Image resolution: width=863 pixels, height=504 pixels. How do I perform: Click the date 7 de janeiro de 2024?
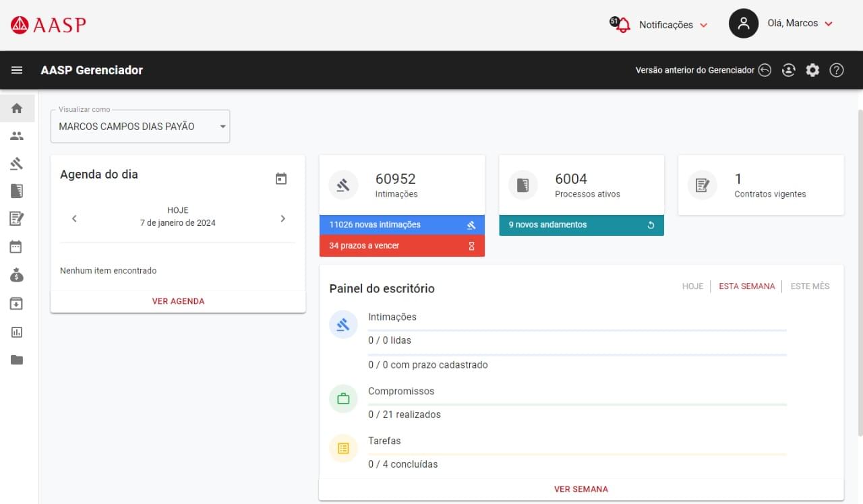coord(178,223)
